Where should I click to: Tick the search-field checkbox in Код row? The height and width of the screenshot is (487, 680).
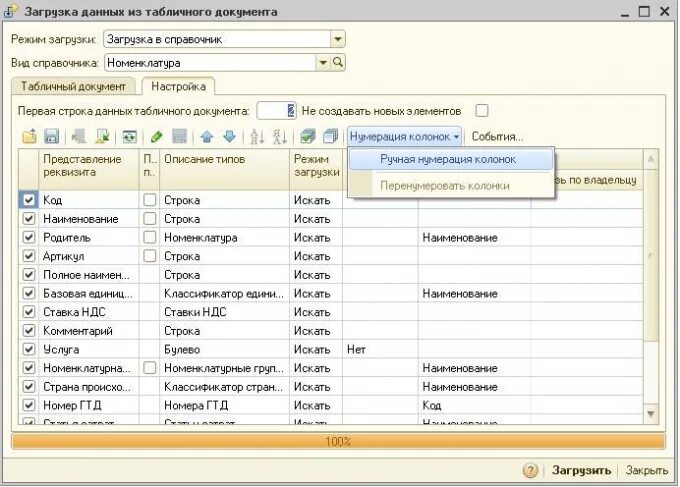pos(150,200)
